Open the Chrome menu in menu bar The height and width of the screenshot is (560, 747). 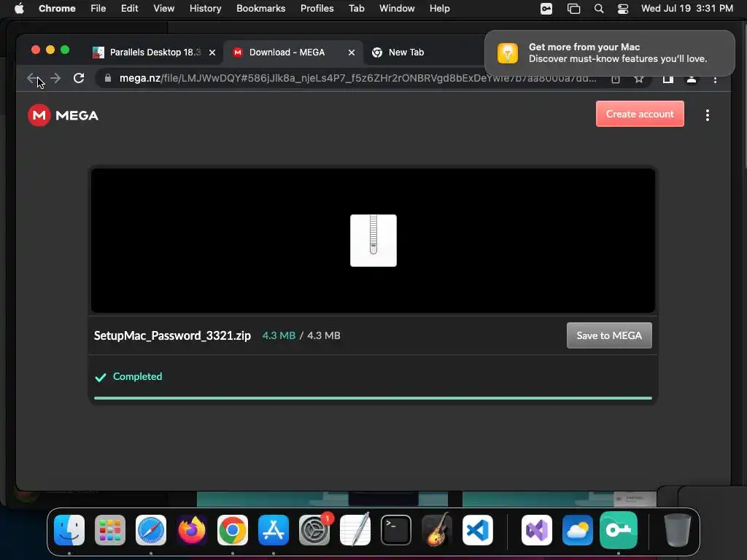tap(57, 9)
